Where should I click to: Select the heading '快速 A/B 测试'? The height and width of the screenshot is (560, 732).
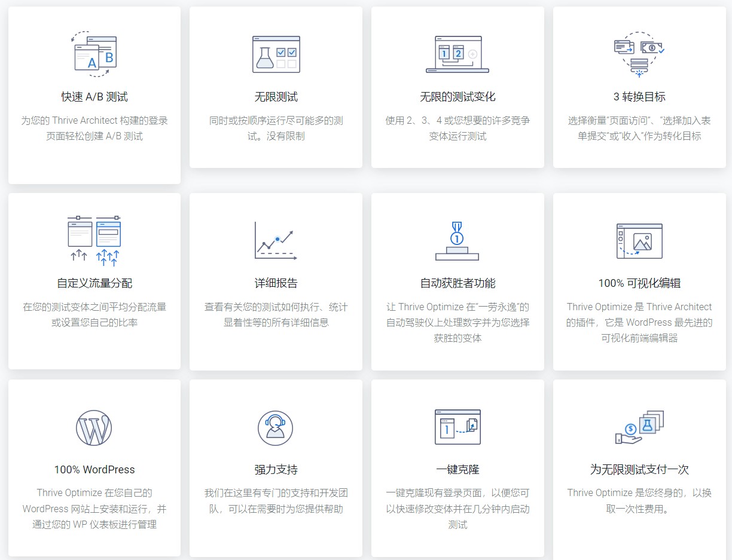(94, 97)
